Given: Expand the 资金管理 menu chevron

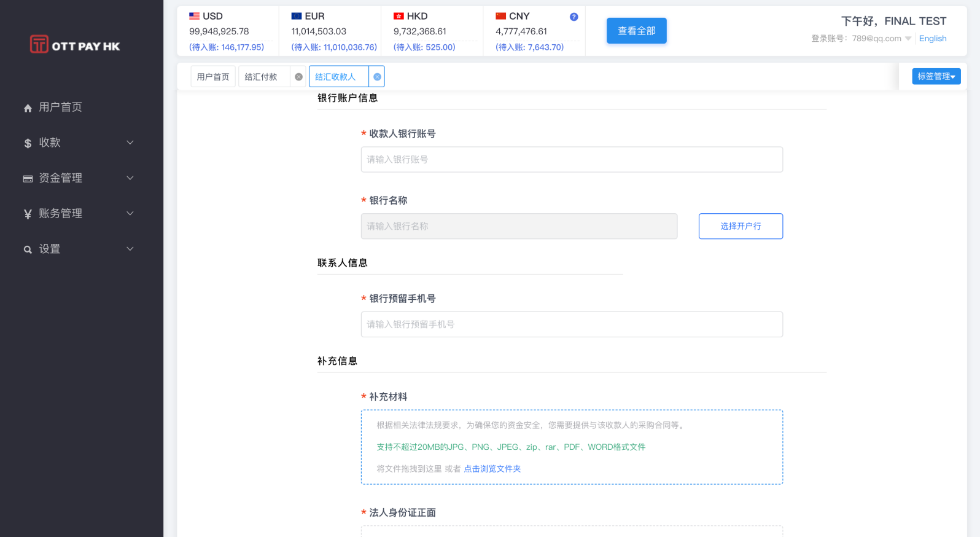Looking at the screenshot, I should tap(130, 178).
